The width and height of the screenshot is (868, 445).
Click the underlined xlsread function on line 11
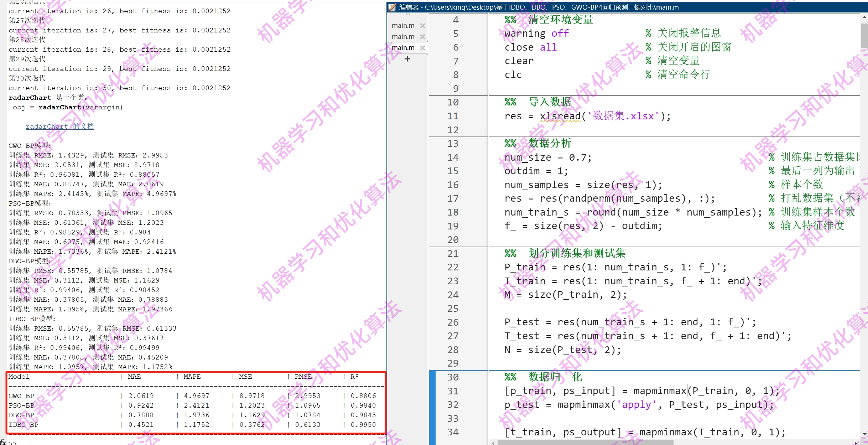pyautogui.click(x=560, y=116)
